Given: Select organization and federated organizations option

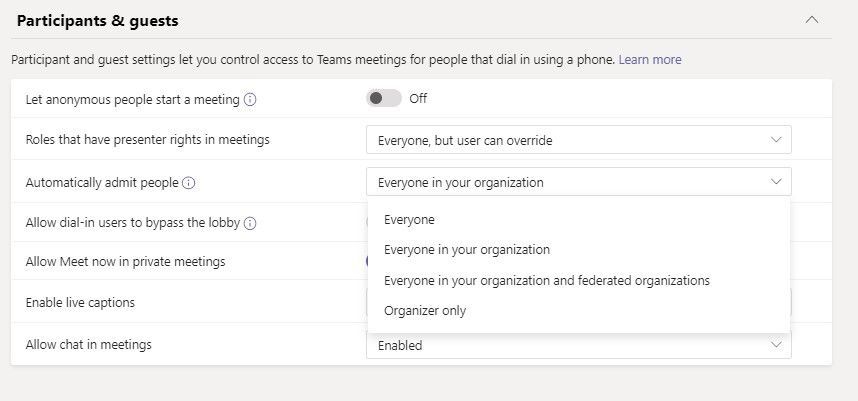Looking at the screenshot, I should tap(547, 280).
